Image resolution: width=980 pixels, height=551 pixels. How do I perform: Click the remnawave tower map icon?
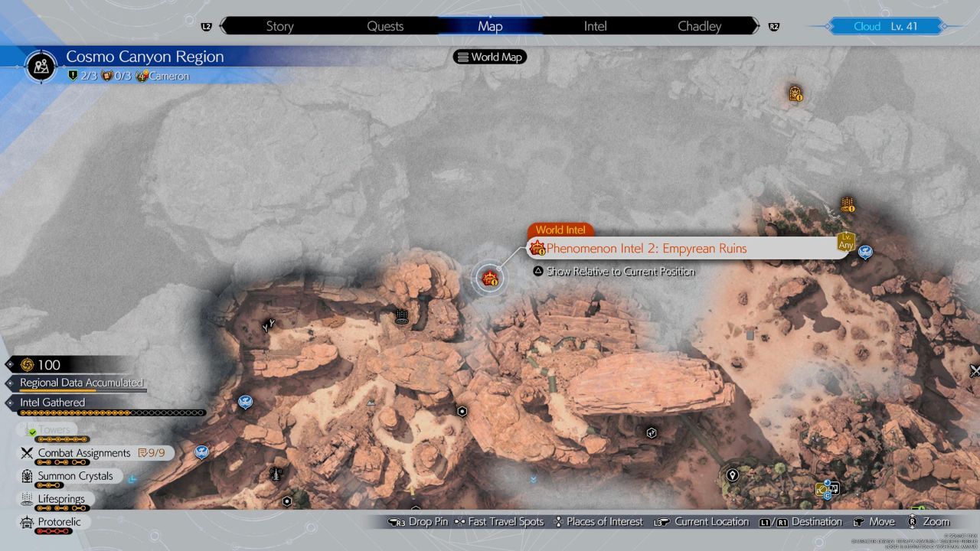[x=276, y=474]
